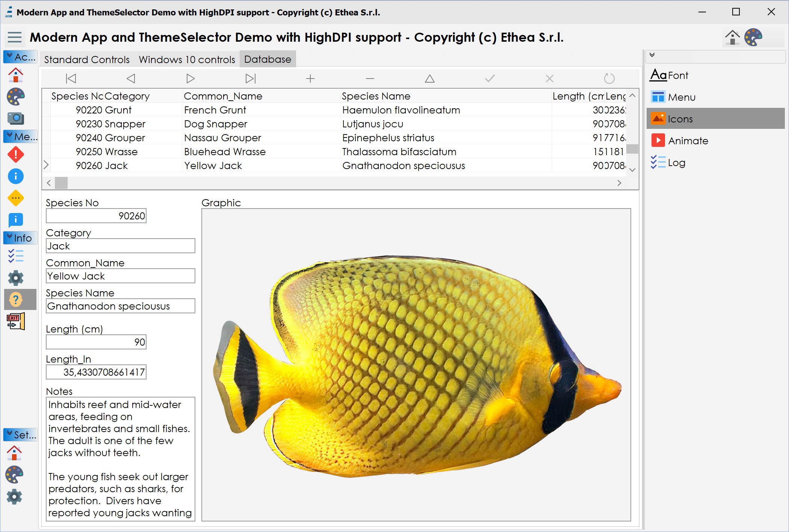Collapse the Info sidebar section

(x=20, y=238)
